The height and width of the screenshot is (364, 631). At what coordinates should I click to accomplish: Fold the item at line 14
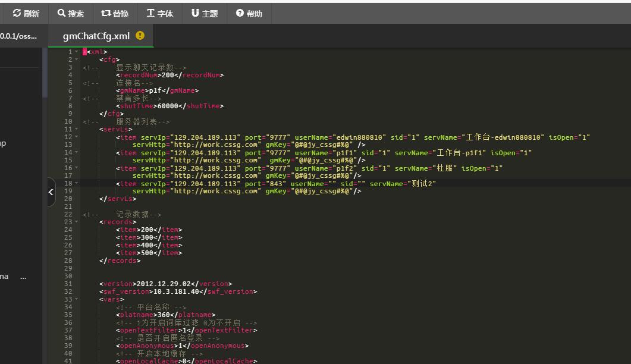pos(77,152)
